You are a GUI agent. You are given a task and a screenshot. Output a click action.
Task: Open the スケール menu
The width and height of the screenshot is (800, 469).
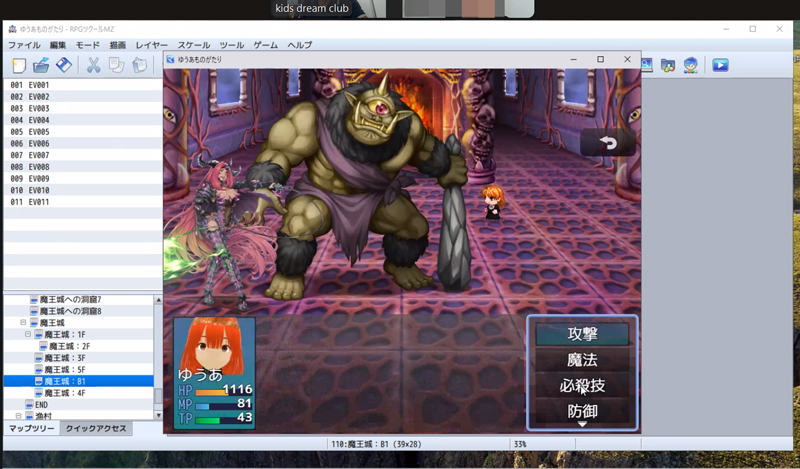coord(193,45)
